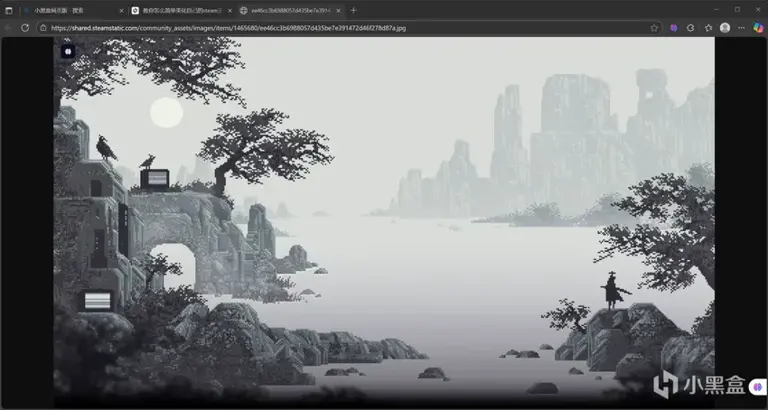Open the purple extension icon in toolbar

coord(674,28)
